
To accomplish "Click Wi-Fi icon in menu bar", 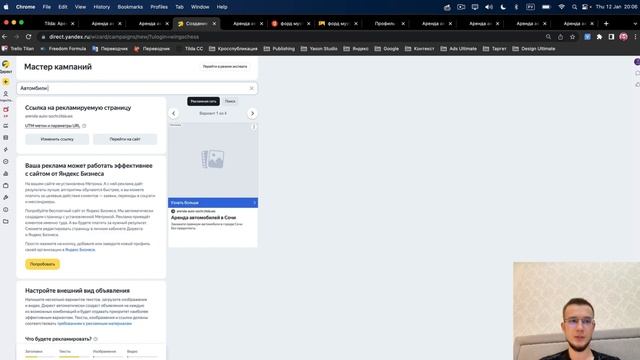I will 562,7.
